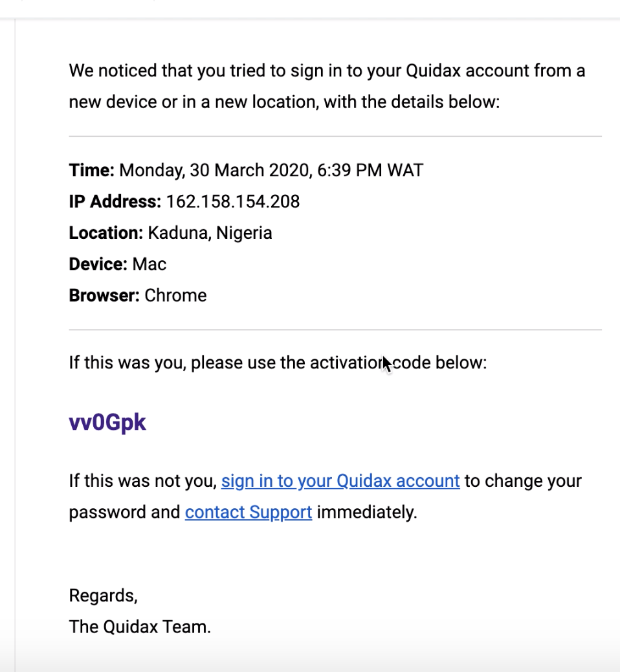This screenshot has width=620, height=672.
Task: Click the browser value Chrome
Action: [175, 296]
